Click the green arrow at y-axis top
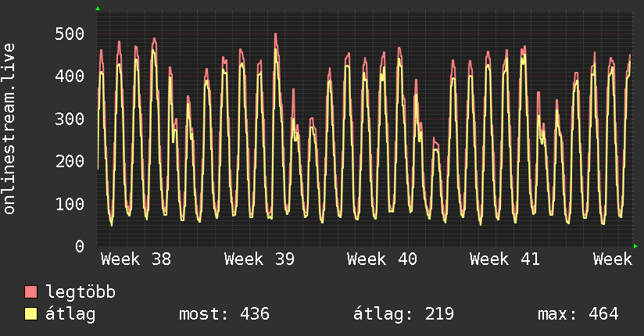The height and width of the screenshot is (336, 644). [98, 9]
